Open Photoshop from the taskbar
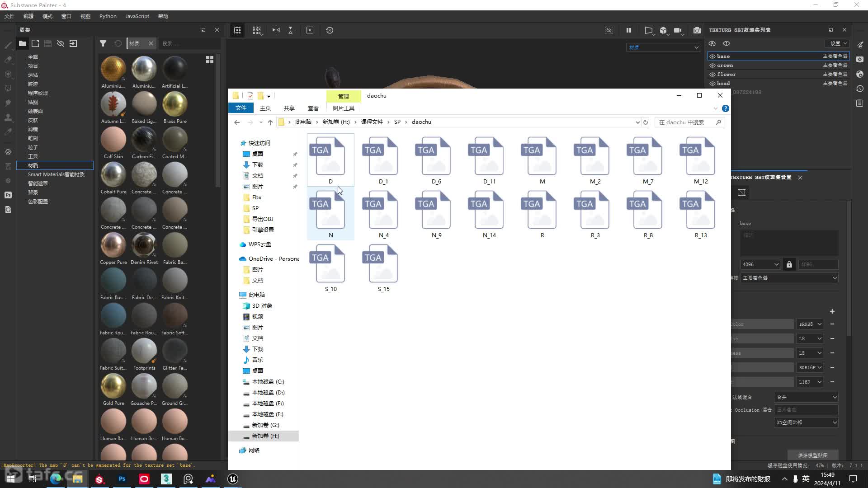Viewport: 868px width, 488px height. pos(122,479)
